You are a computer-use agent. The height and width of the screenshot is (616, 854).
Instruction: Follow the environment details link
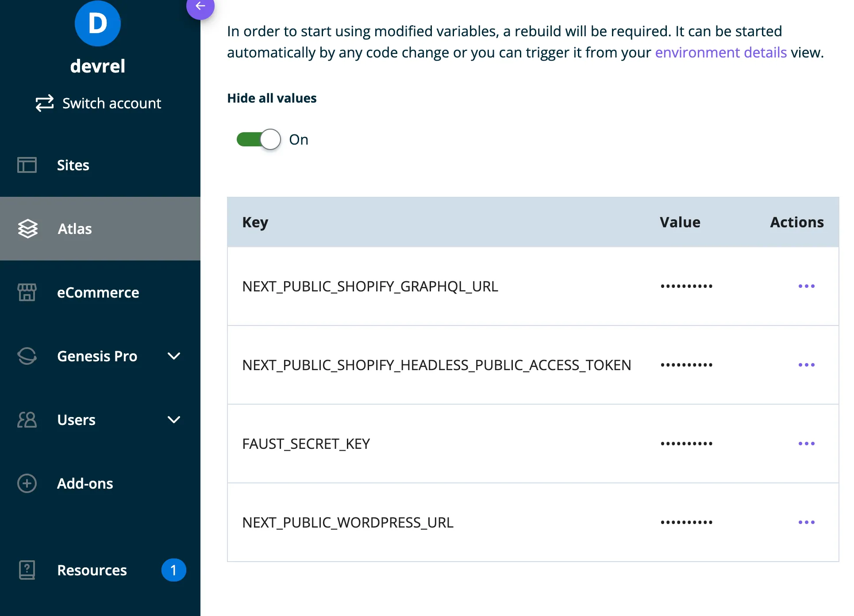pos(720,53)
